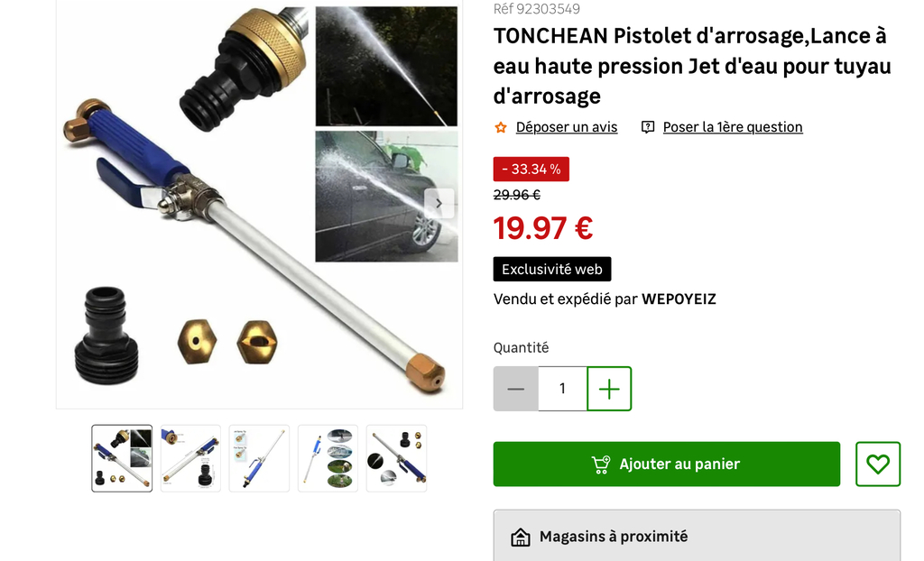Click the orange star review icon
The width and height of the screenshot is (924, 561).
coord(501,127)
